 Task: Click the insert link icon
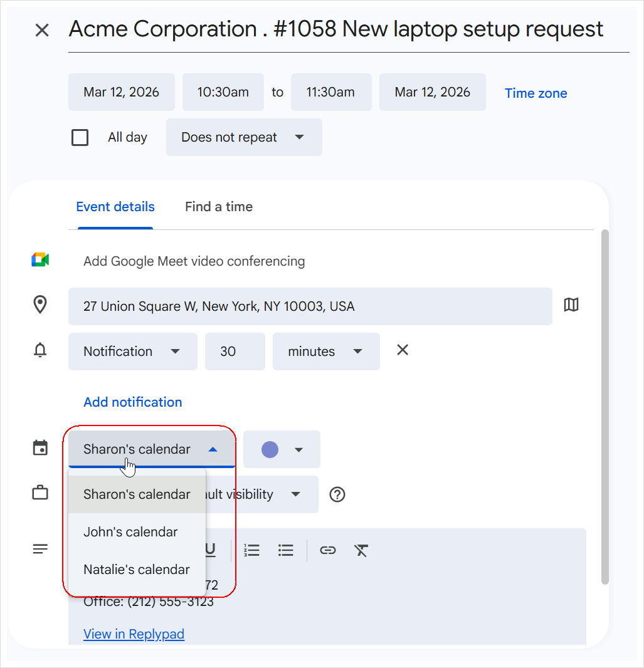click(327, 550)
